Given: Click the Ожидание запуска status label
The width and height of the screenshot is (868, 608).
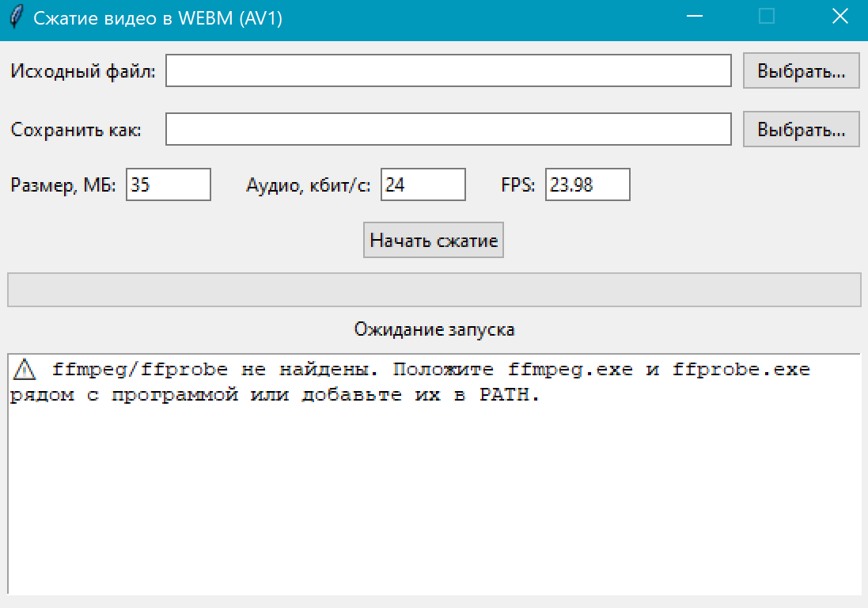Looking at the screenshot, I should pyautogui.click(x=434, y=329).
